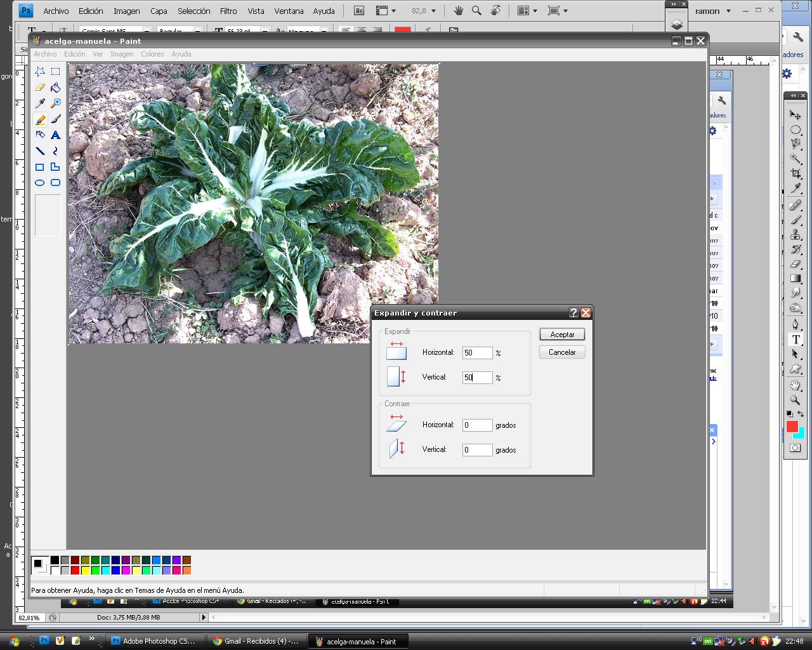Toggle Photoshop Quick Mask mode icon

tap(795, 448)
